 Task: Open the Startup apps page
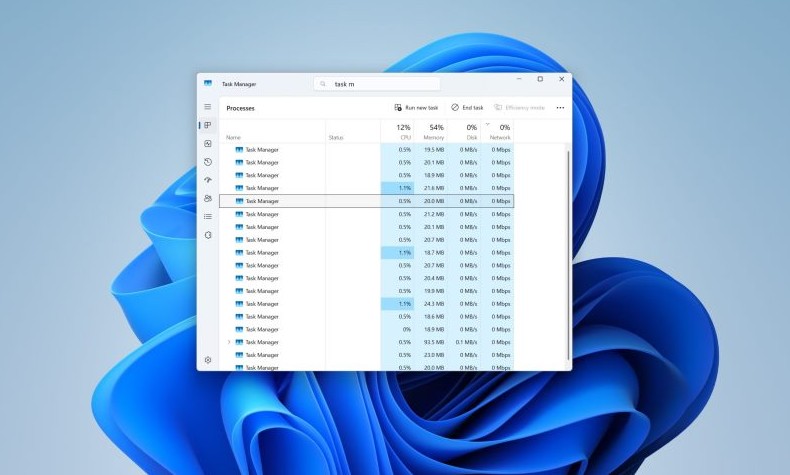click(208, 180)
